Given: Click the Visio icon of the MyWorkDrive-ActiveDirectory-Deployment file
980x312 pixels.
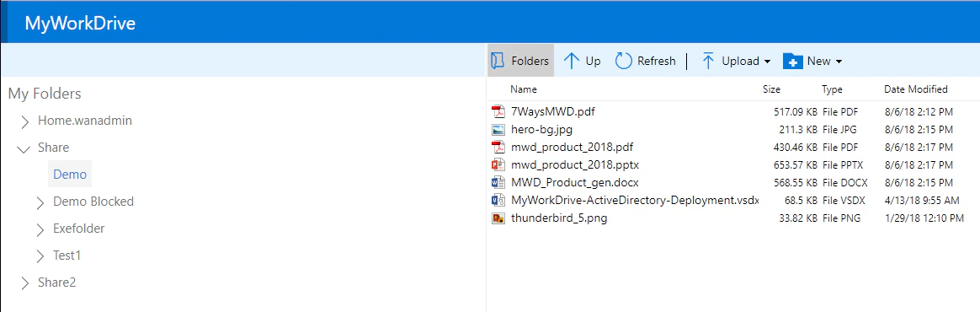Looking at the screenshot, I should (x=498, y=201).
